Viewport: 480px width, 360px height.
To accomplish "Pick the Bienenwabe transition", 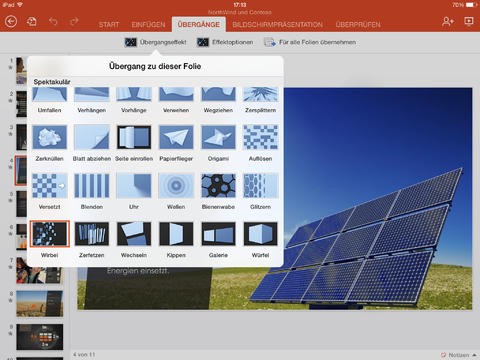I will click(218, 191).
